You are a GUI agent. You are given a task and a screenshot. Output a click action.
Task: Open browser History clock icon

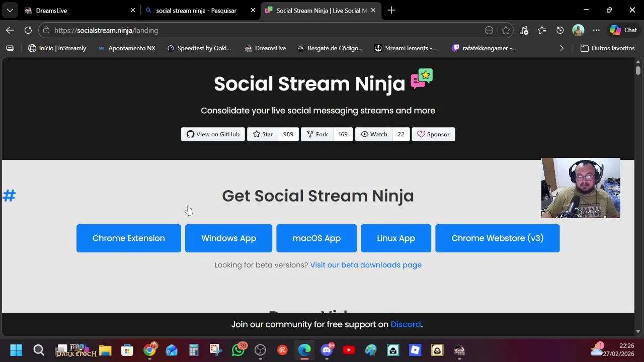(x=560, y=30)
